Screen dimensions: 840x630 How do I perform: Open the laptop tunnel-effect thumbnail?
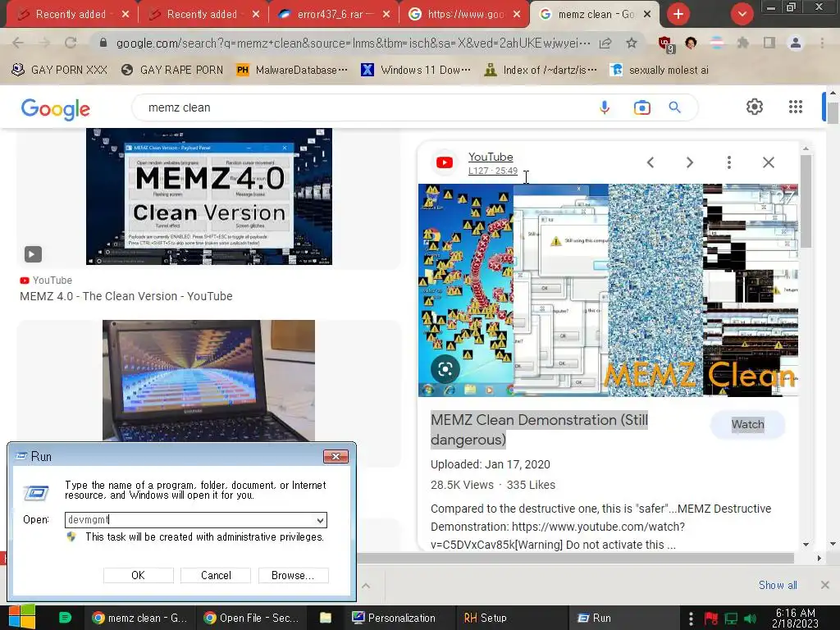point(209,381)
